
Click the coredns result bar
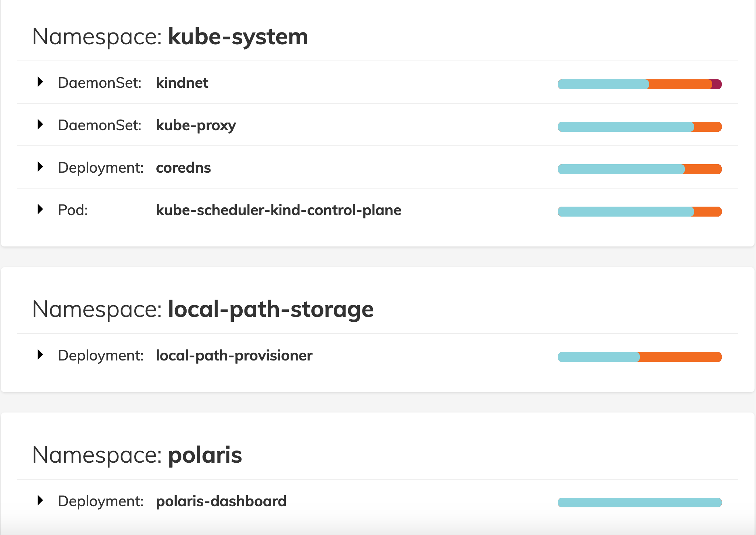(639, 169)
